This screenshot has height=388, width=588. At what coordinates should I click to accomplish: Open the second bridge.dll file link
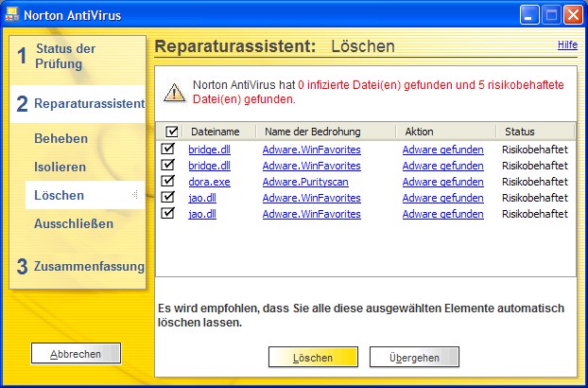(x=209, y=166)
